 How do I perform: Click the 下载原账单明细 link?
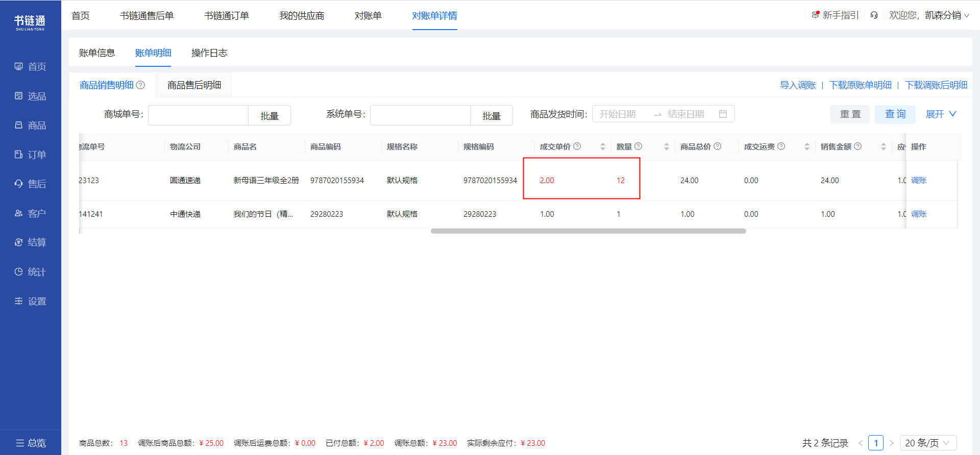860,85
